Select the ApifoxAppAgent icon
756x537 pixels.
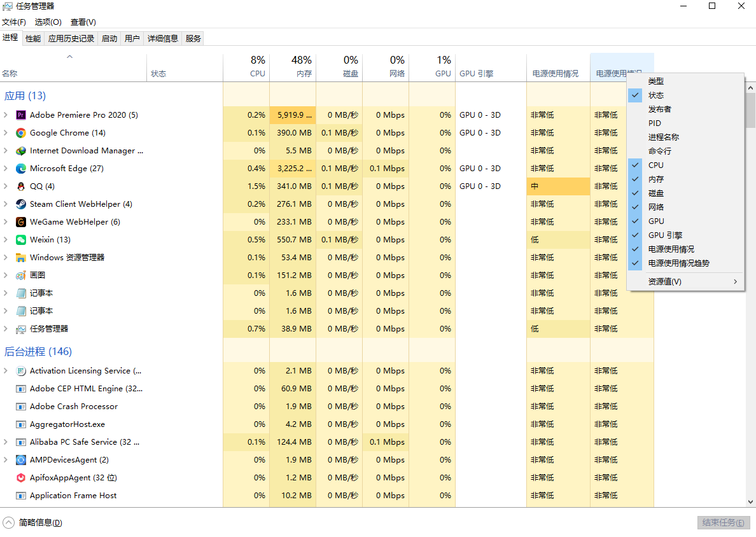point(21,478)
